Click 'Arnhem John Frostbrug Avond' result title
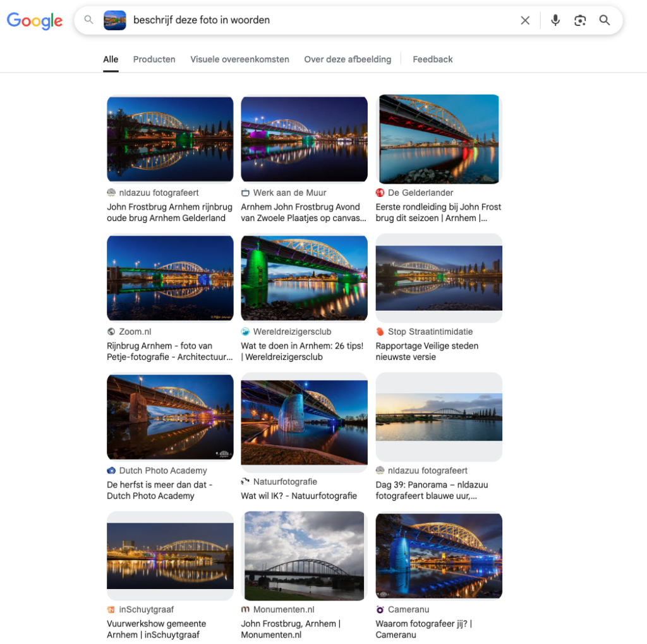 point(303,212)
